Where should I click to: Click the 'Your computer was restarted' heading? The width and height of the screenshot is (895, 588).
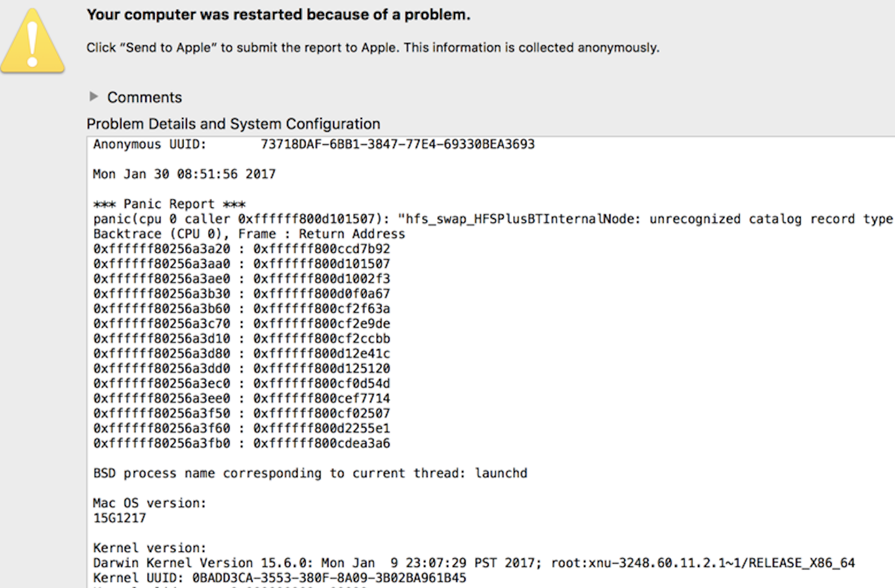[278, 15]
